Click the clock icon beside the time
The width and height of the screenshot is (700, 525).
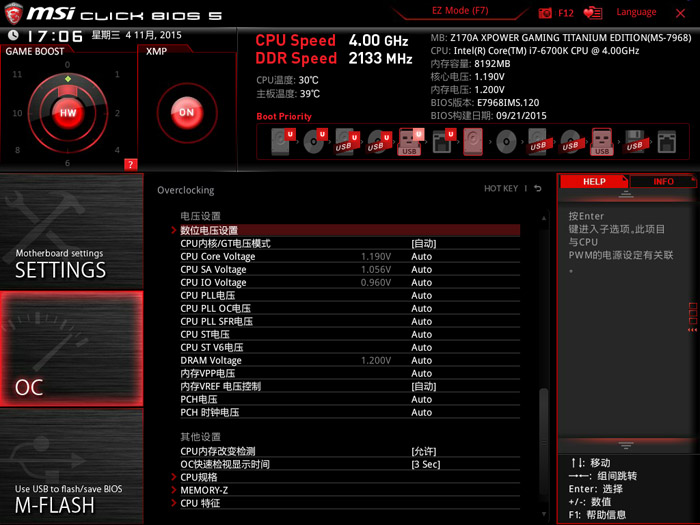(10, 36)
